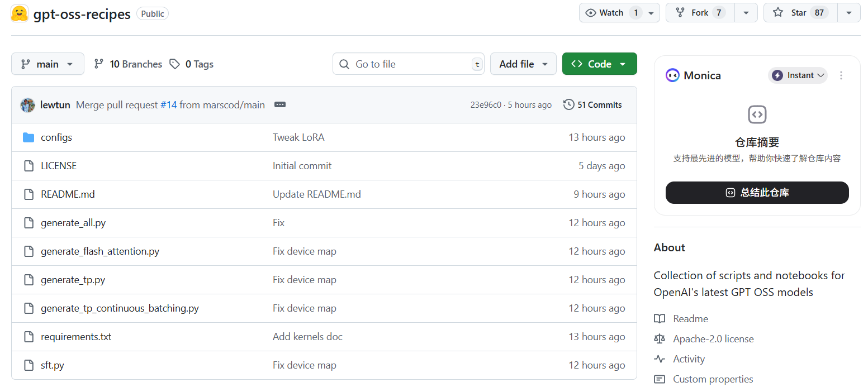
Task: Click the star icon on Star button
Action: tap(778, 13)
